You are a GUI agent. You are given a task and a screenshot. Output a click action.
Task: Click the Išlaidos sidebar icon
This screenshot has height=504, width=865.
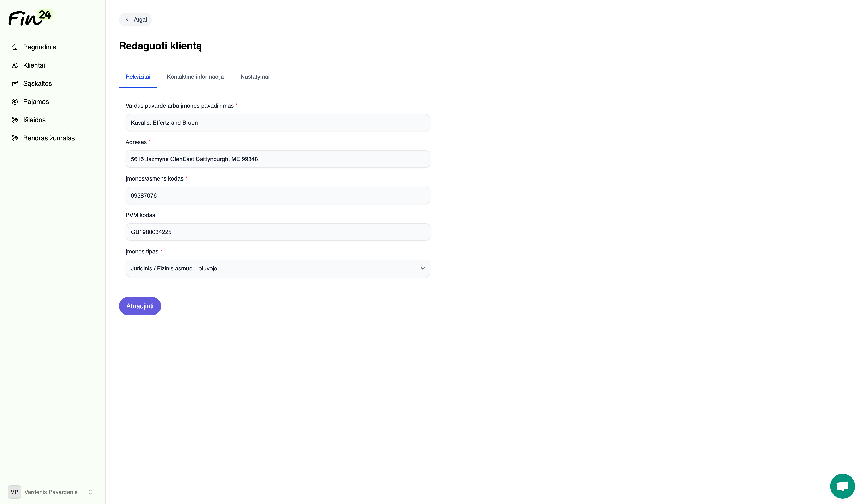pyautogui.click(x=15, y=120)
